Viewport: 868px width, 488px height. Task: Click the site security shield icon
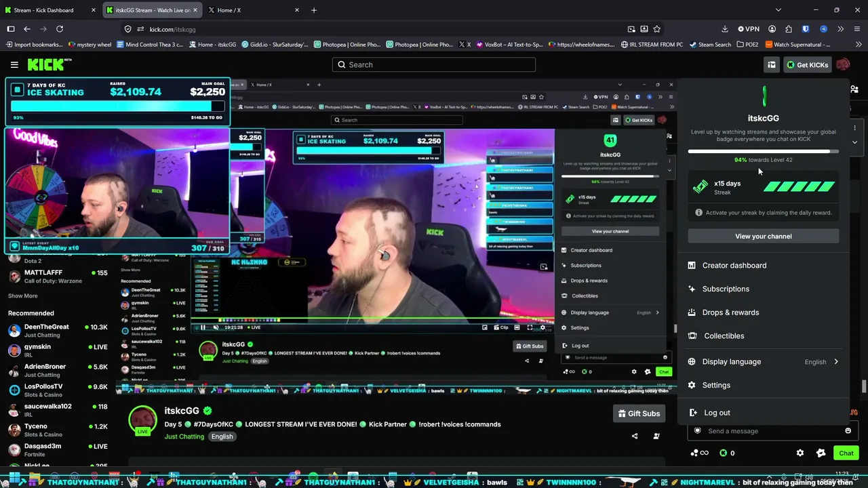[127, 29]
